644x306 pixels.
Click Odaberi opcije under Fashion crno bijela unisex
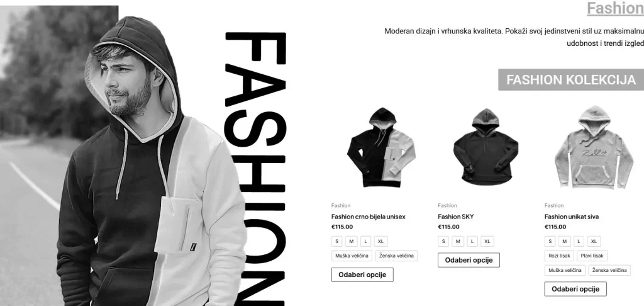pos(362,275)
